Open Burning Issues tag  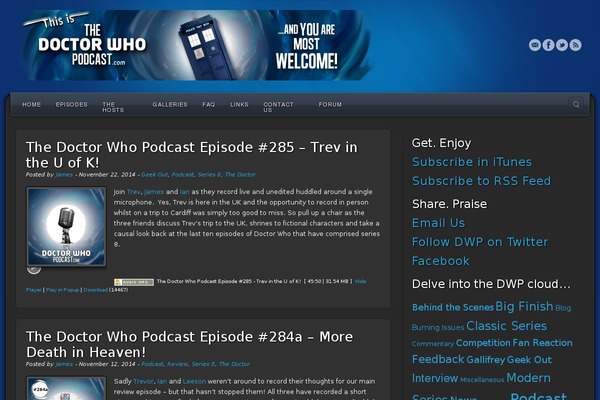click(438, 328)
